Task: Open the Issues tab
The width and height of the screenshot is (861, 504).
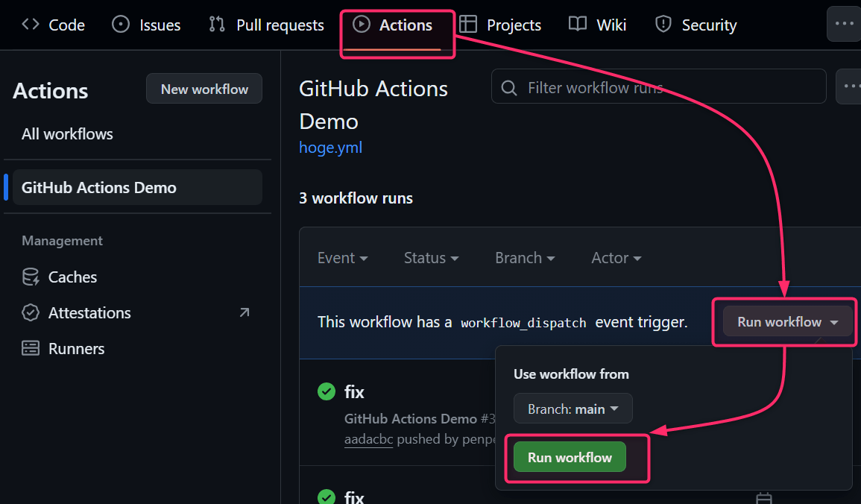Action: point(146,25)
